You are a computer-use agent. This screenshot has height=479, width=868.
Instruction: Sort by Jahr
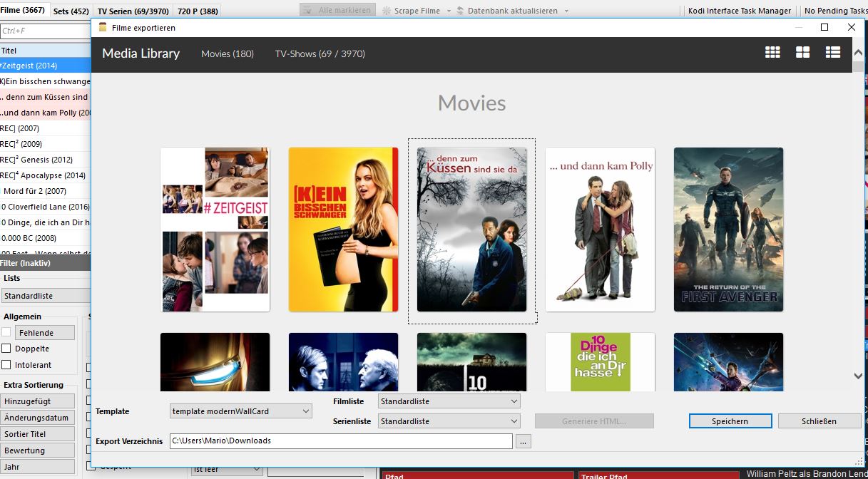coord(37,467)
